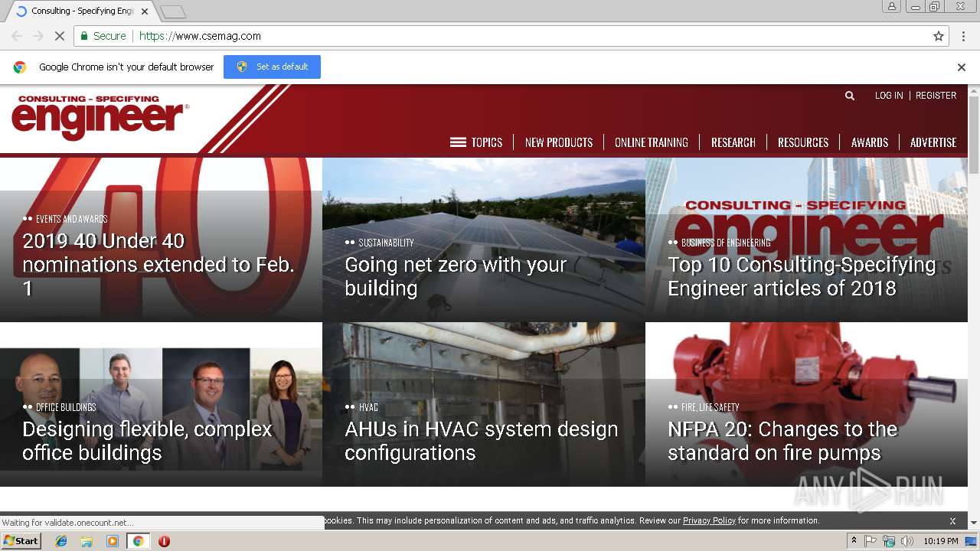
Task: Click the red Opera taskbar icon
Action: [164, 541]
